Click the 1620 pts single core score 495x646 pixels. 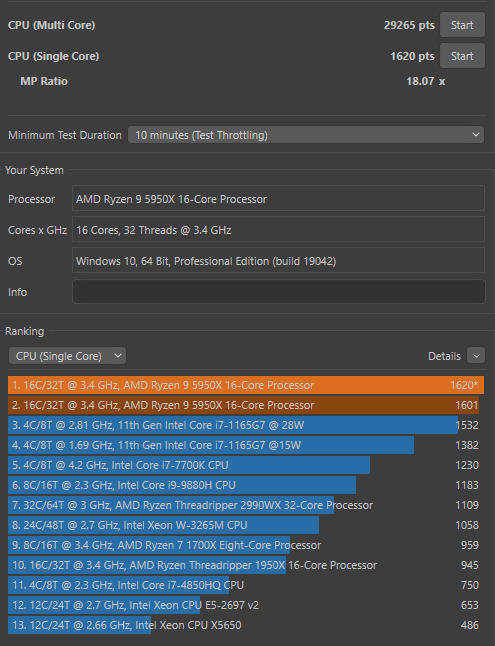413,56
